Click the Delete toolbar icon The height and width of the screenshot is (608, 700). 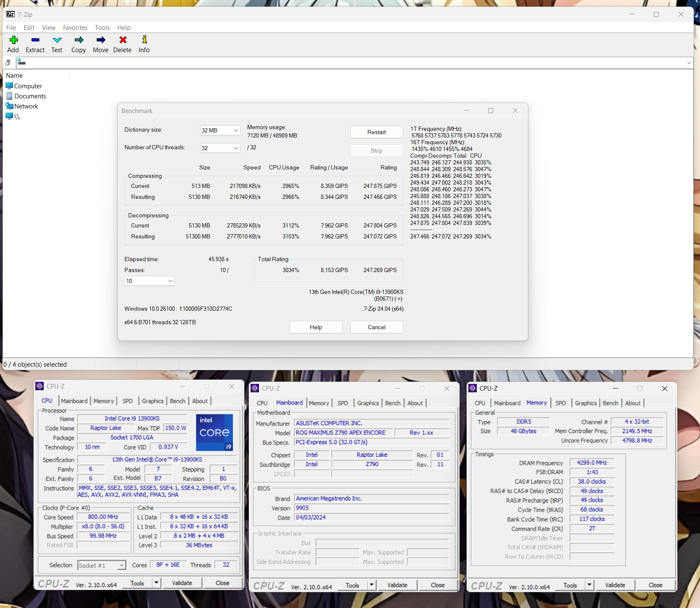pyautogui.click(x=123, y=40)
